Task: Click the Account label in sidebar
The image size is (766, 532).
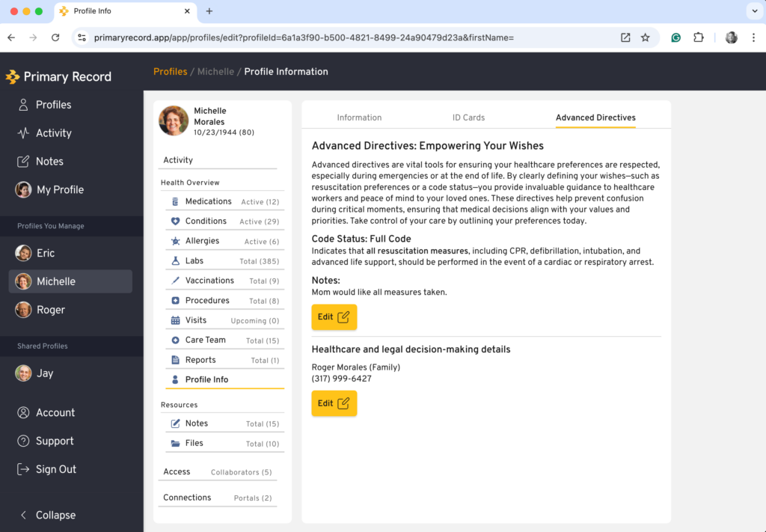Action: point(55,412)
